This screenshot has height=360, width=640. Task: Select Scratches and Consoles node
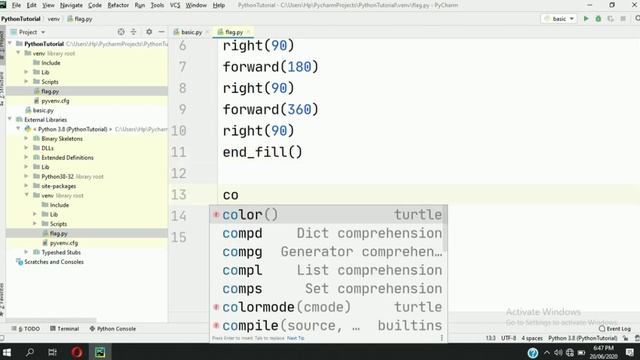pyautogui.click(x=54, y=262)
